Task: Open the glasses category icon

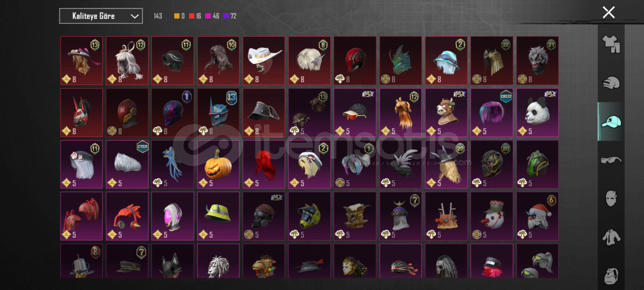Action: point(611,160)
